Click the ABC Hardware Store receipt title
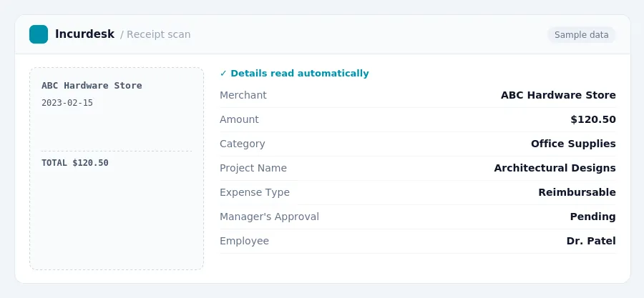The width and height of the screenshot is (644, 298). click(x=92, y=86)
